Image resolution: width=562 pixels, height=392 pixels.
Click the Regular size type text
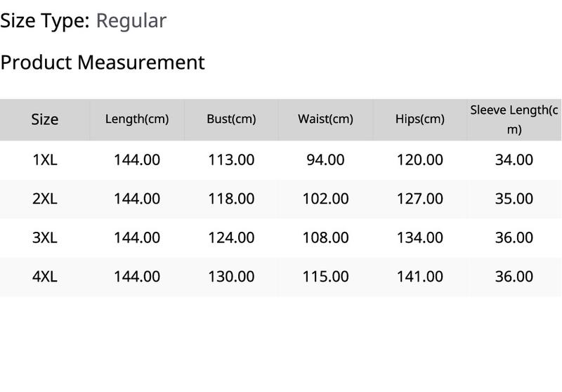[131, 21]
